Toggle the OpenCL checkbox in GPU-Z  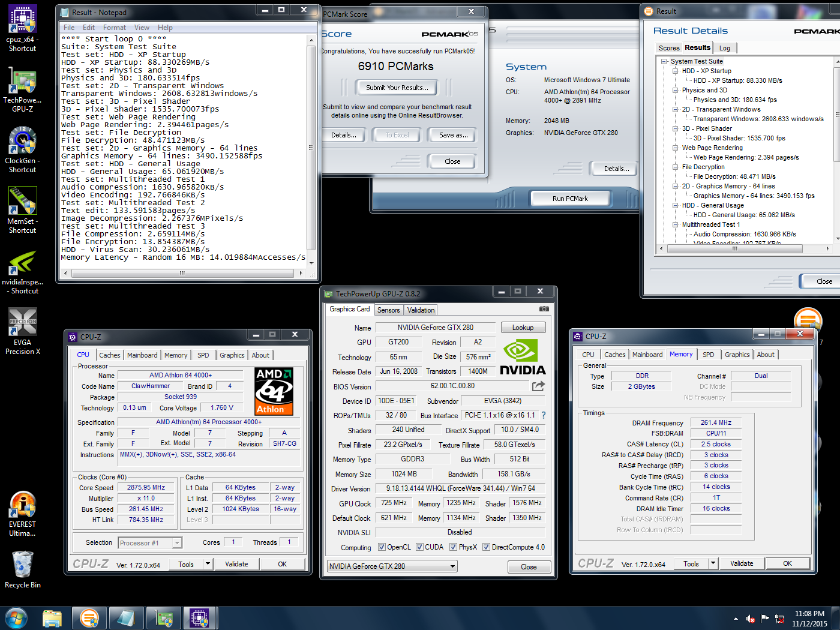[x=382, y=547]
